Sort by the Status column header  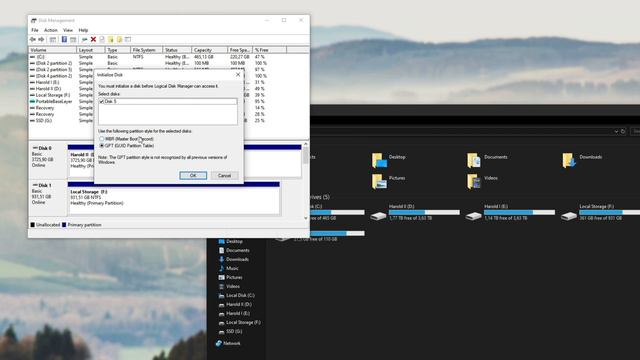pyautogui.click(x=177, y=50)
